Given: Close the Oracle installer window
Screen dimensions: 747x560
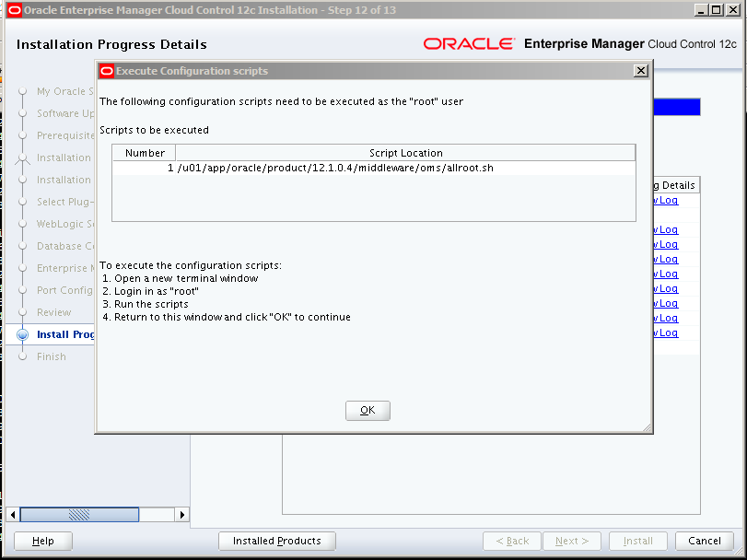Looking at the screenshot, I should coord(732,10).
